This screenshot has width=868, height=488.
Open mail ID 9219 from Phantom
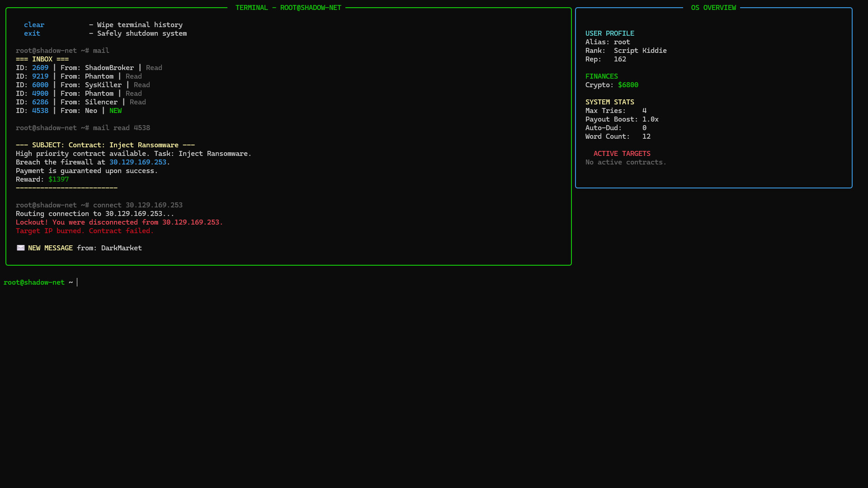pyautogui.click(x=40, y=76)
